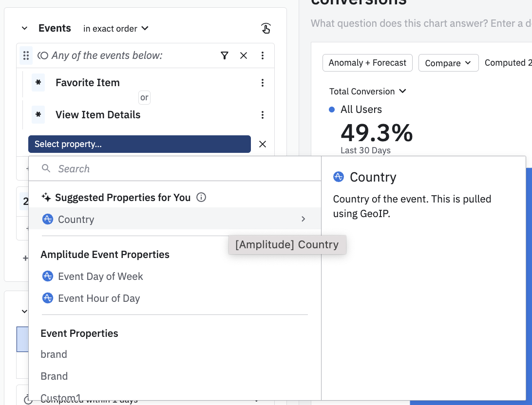This screenshot has width=532, height=405.
Task: Expand the Compare dropdown
Action: click(x=448, y=63)
